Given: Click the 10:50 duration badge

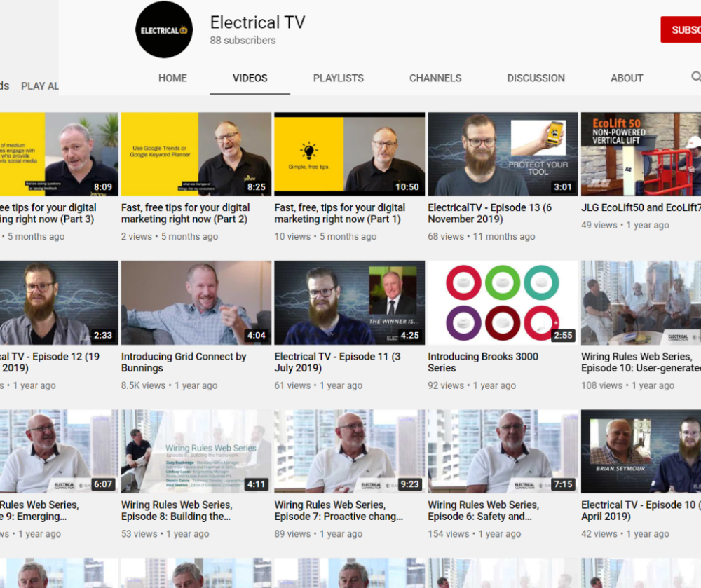Looking at the screenshot, I should click(407, 186).
